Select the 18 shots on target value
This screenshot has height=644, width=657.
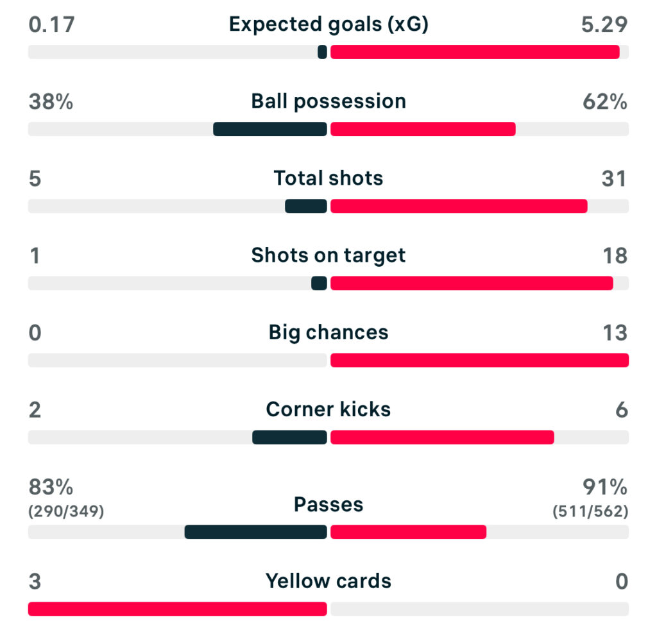coord(615,255)
